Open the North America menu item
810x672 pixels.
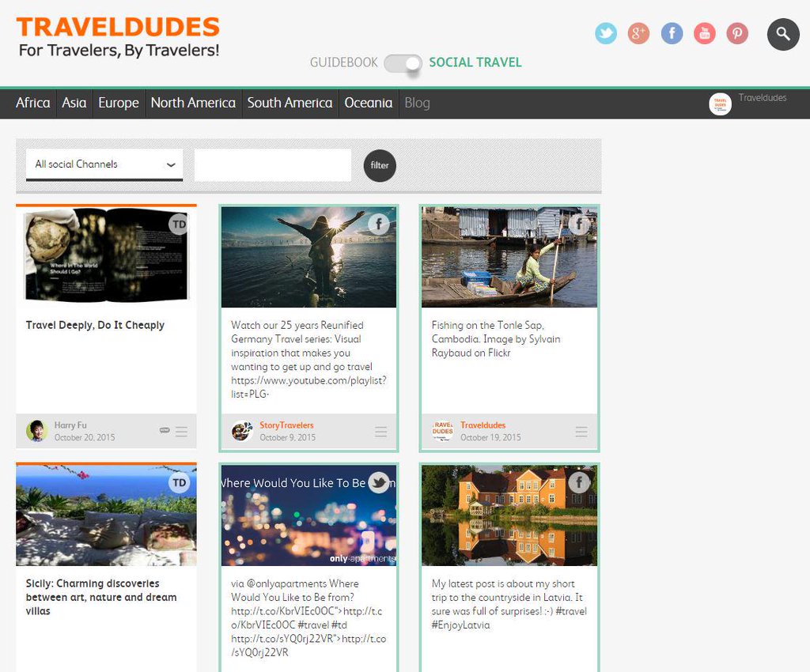click(193, 103)
